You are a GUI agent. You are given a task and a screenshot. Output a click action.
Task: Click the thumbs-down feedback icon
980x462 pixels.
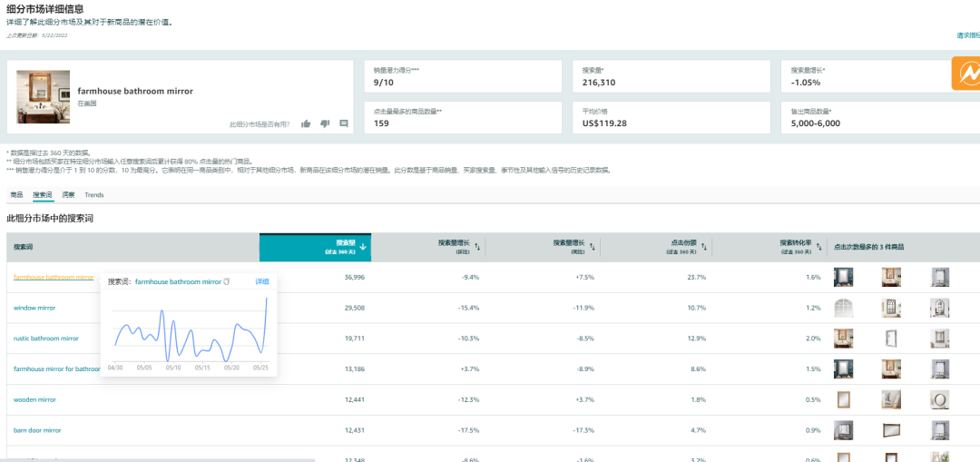click(x=325, y=124)
